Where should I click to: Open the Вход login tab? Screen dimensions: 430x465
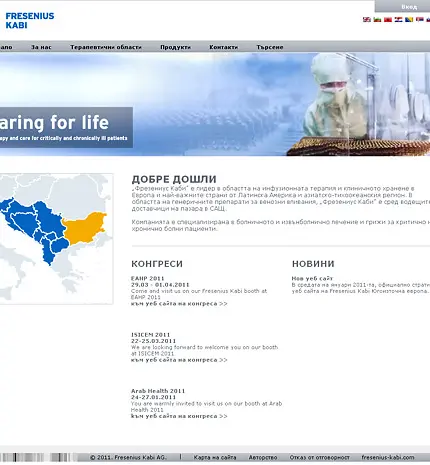pyautogui.click(x=402, y=7)
